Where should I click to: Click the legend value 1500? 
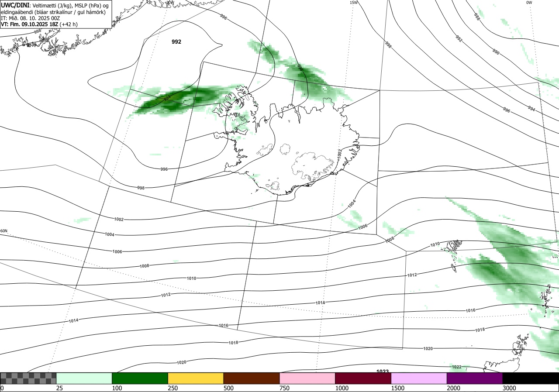[398, 388]
